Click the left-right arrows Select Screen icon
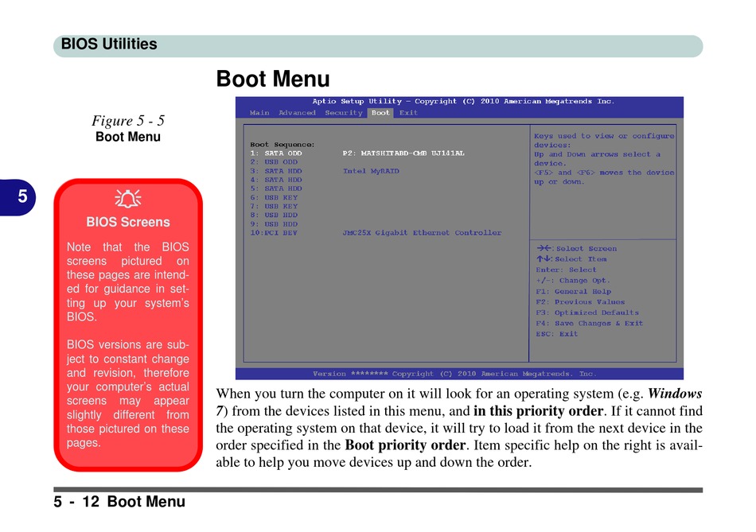The image size is (756, 532). [x=544, y=248]
